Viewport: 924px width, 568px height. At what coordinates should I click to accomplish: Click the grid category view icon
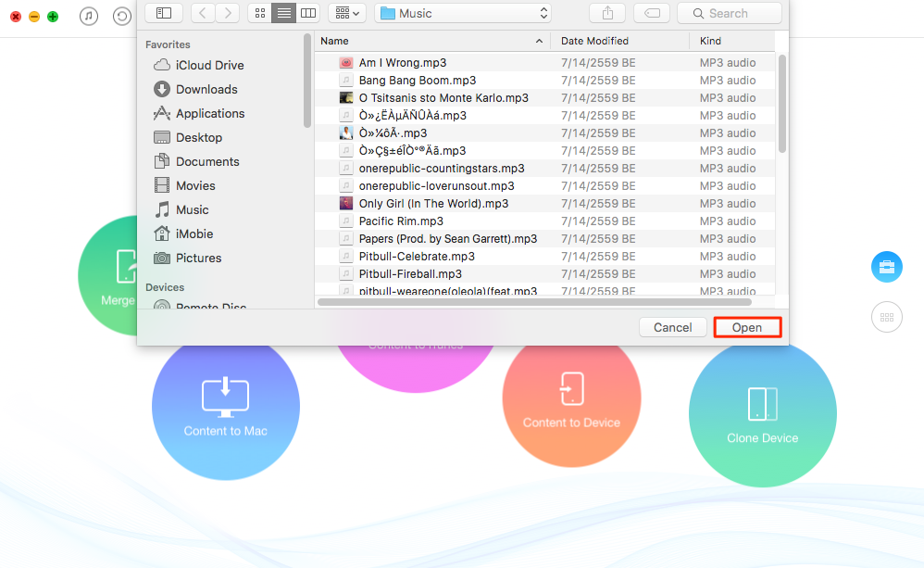(886, 317)
